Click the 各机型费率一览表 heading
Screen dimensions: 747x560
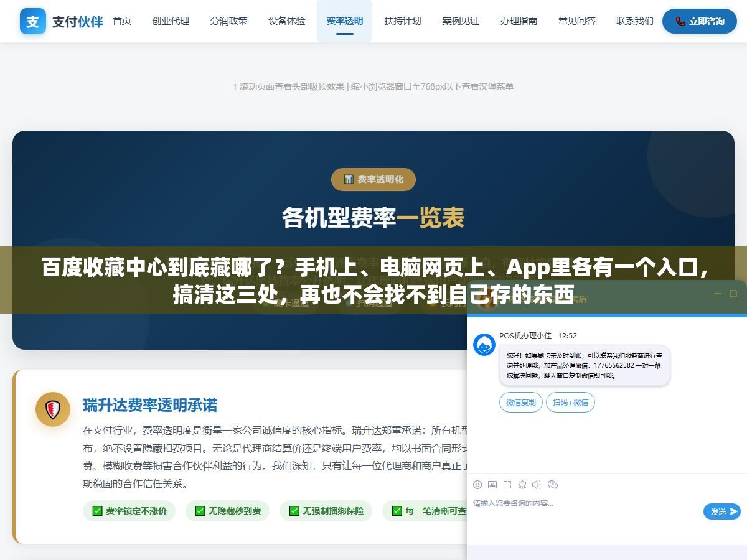pyautogui.click(x=374, y=218)
